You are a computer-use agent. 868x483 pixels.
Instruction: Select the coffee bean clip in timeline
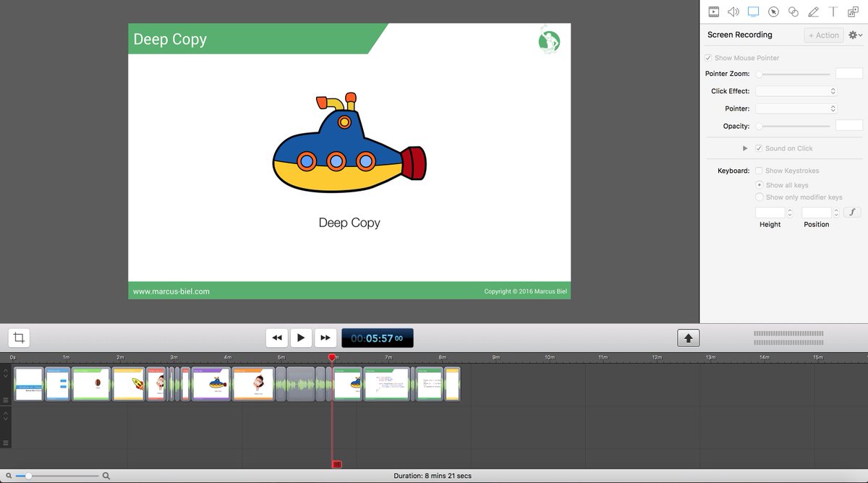point(91,384)
